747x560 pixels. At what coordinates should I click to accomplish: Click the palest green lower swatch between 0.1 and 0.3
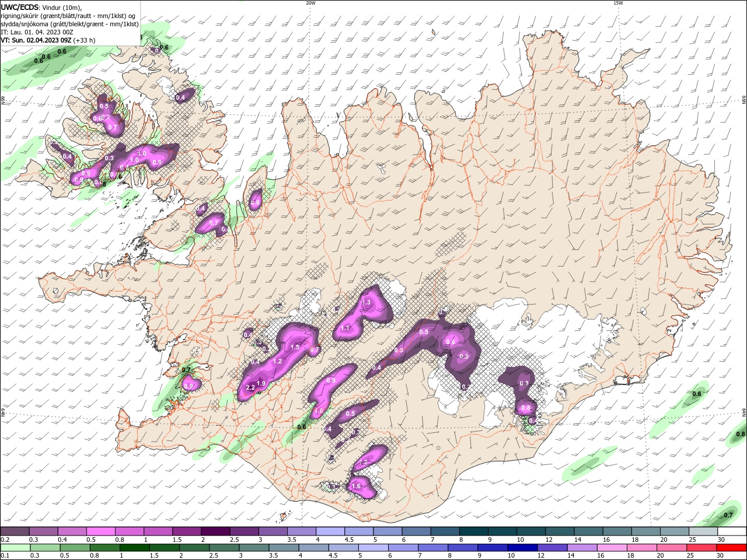pos(15,548)
